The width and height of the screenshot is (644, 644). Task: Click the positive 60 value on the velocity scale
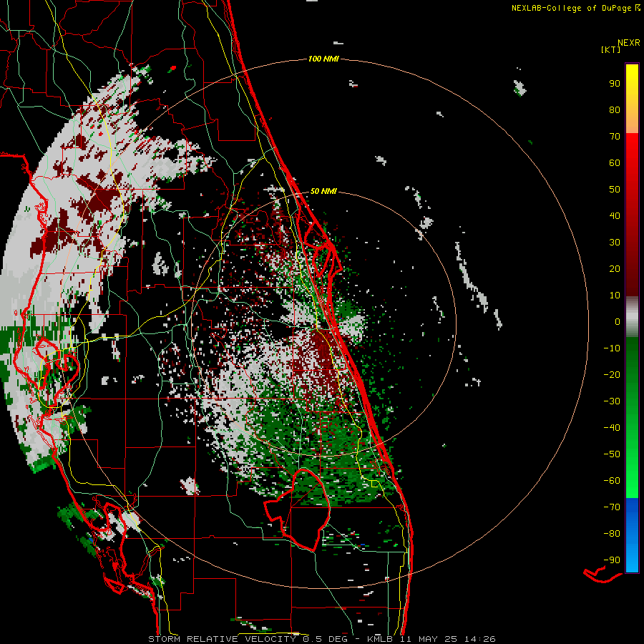[615, 163]
